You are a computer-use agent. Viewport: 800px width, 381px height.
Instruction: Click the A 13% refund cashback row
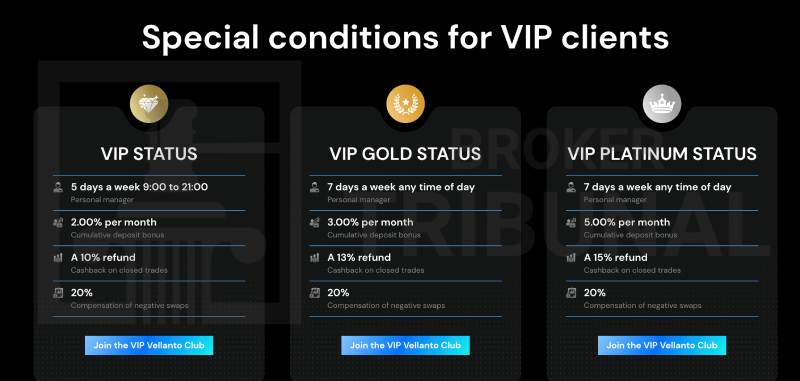(406, 263)
